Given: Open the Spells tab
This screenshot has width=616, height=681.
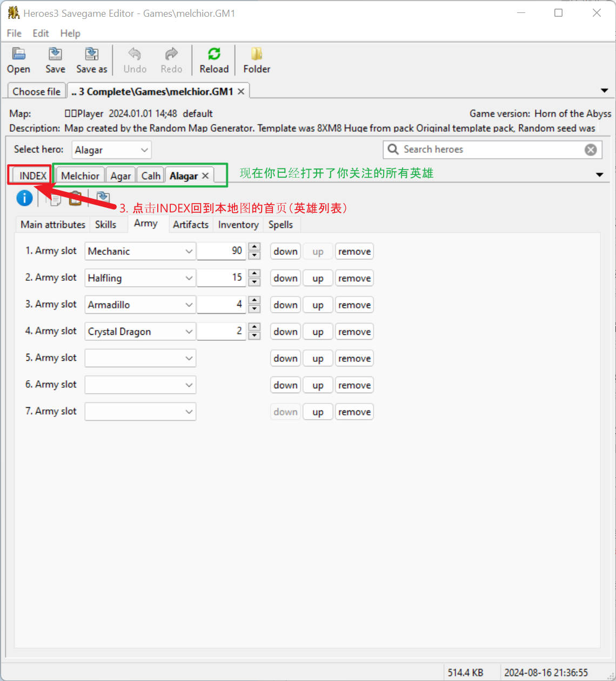Looking at the screenshot, I should coord(280,224).
